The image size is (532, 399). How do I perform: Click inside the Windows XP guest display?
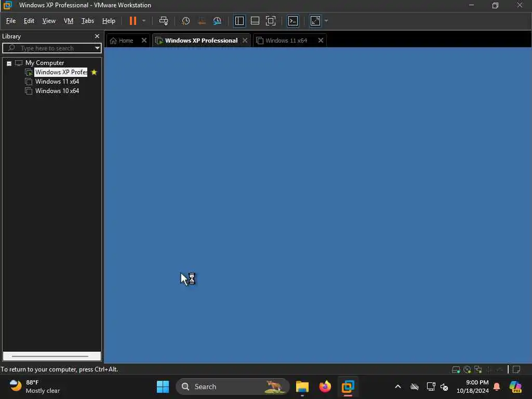(x=318, y=205)
